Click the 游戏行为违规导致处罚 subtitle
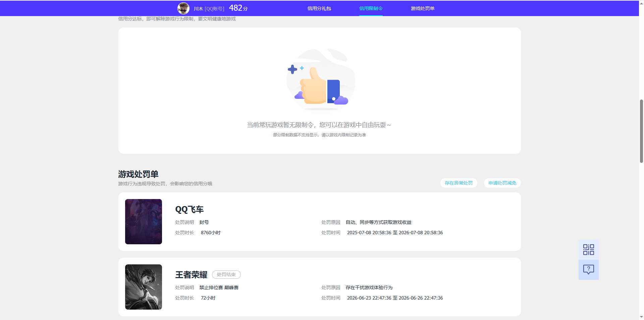Image resolution: width=644 pixels, height=320 pixels. (x=165, y=184)
